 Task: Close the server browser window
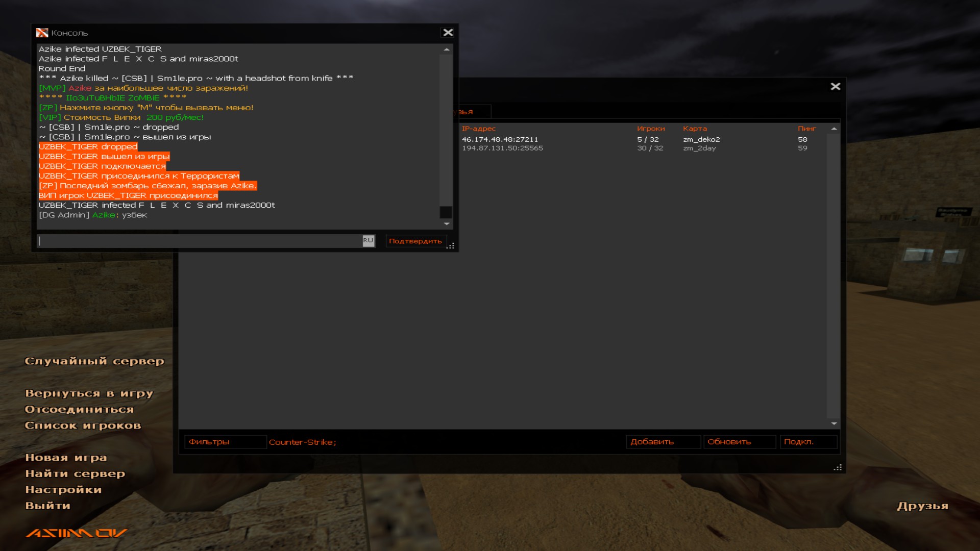coord(835,87)
